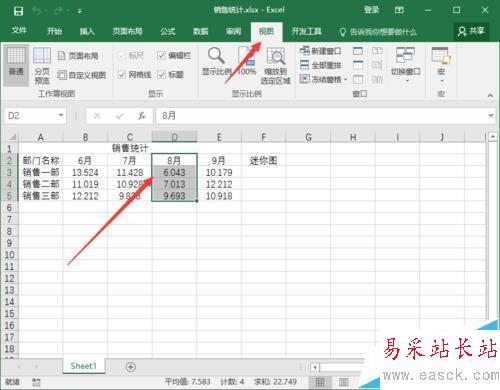Click the Tell Me search box

coord(378,32)
